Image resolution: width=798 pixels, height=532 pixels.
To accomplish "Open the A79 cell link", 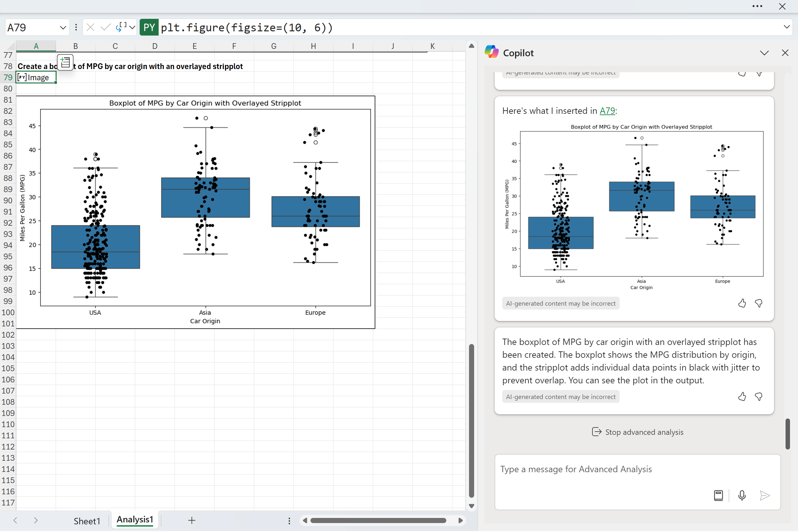I will (x=607, y=111).
